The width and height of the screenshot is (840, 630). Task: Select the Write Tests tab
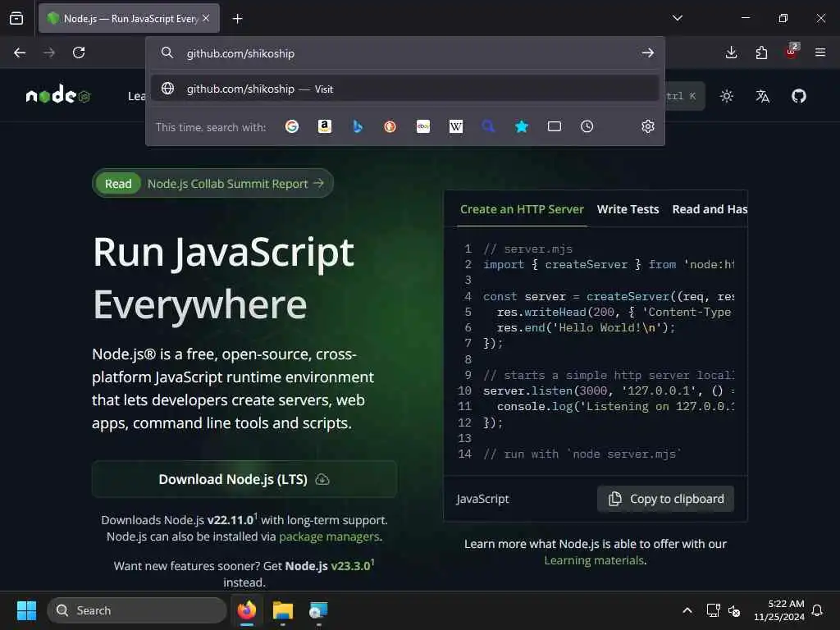(x=628, y=209)
